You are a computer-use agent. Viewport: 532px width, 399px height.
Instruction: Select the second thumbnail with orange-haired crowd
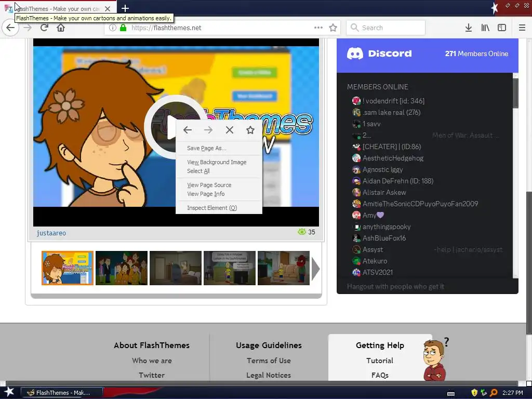(x=122, y=268)
